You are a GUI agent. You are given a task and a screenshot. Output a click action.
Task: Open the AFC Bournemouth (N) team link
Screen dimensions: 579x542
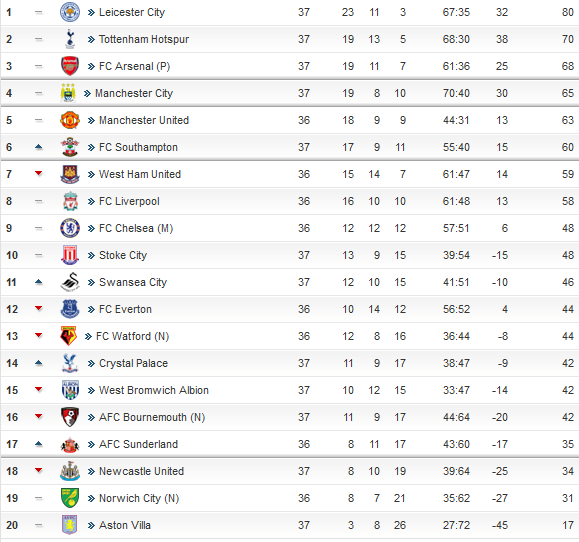point(152,417)
